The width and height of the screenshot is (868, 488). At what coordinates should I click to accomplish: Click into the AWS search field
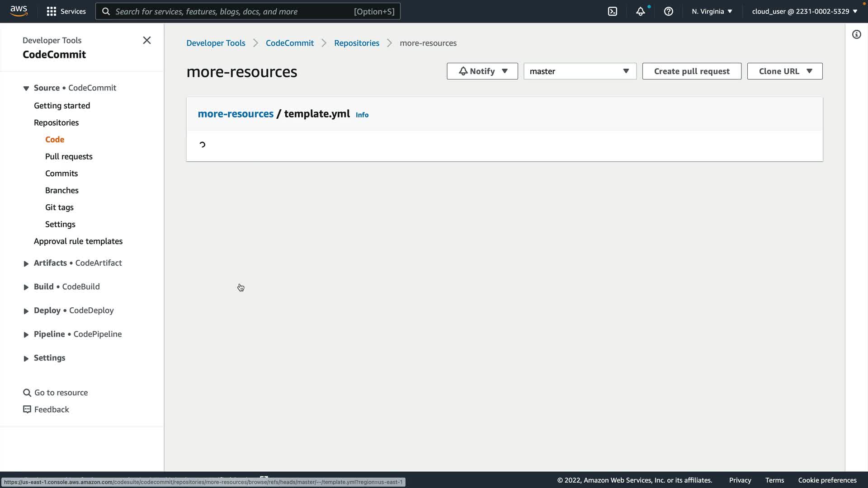[233, 11]
